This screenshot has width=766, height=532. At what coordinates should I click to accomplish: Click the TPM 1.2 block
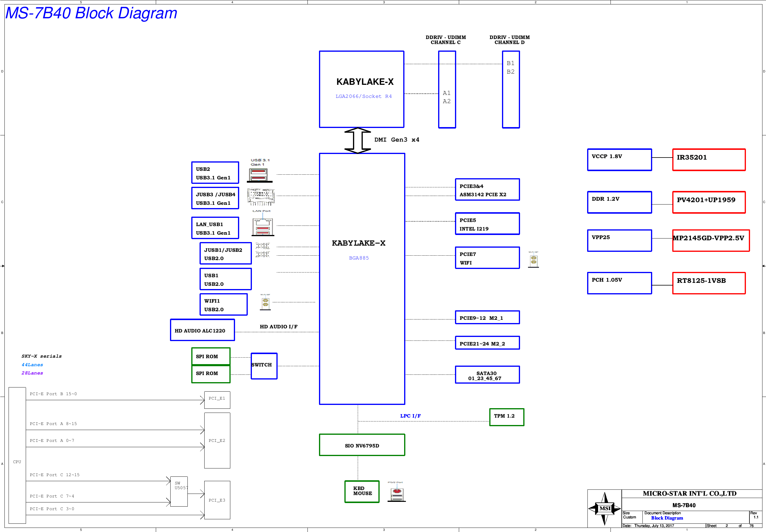(506, 417)
